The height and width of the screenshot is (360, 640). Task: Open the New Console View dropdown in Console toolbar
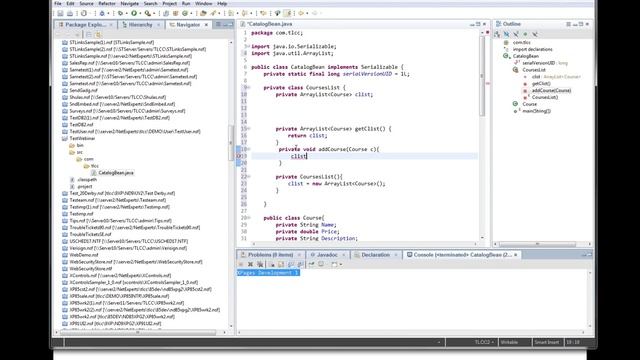coord(341,264)
